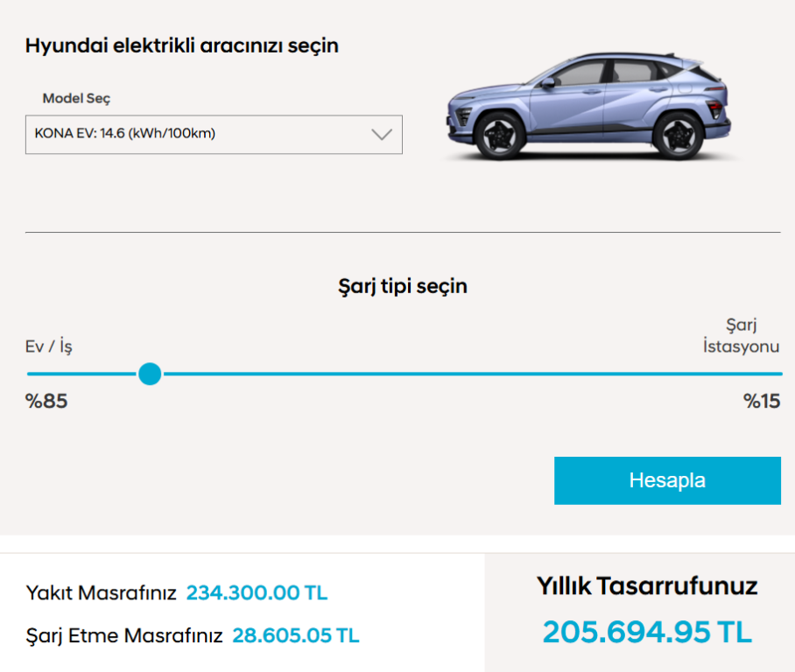
Task: Click the car's front wheel in image
Action: [499, 136]
